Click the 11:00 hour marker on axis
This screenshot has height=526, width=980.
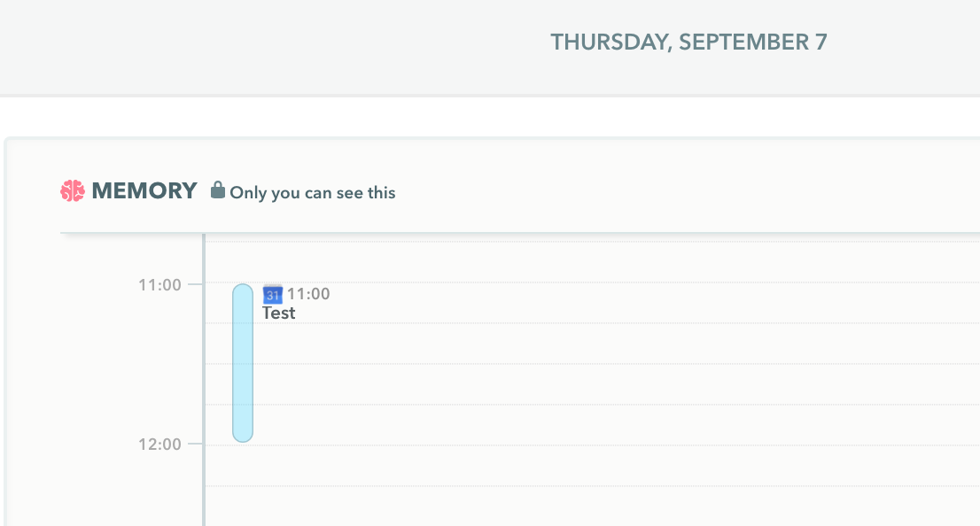click(x=159, y=285)
